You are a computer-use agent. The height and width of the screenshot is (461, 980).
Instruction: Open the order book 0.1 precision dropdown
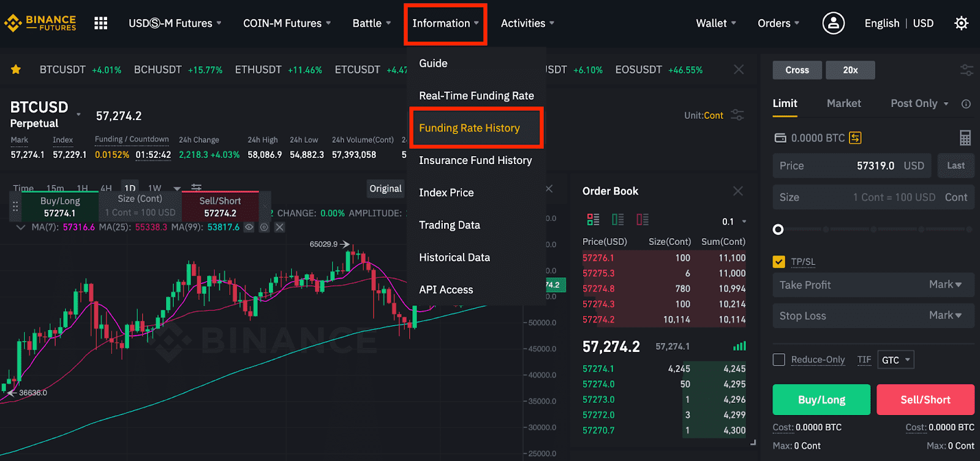click(734, 222)
